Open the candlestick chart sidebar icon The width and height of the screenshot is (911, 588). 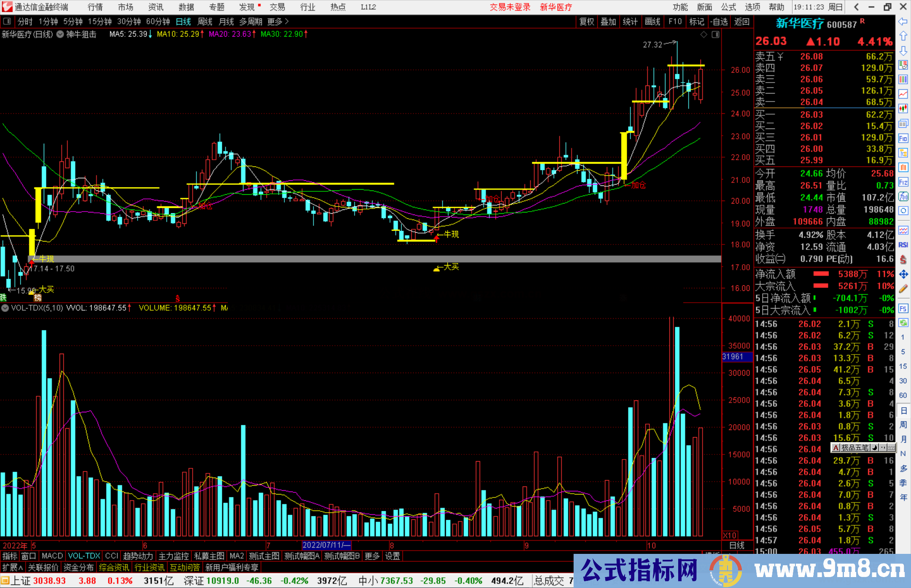point(903,109)
